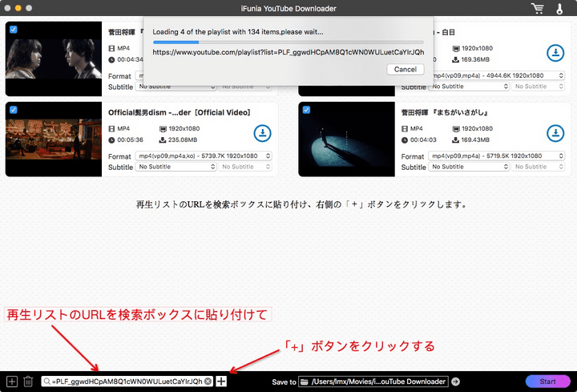Clear the URL search box text
This screenshot has height=392, width=577.
tap(208, 382)
